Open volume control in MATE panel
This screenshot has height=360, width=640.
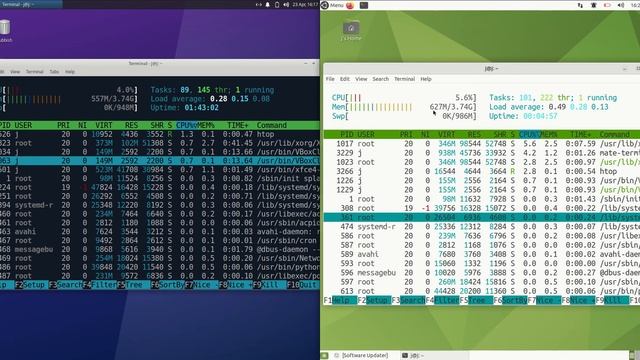point(621,5)
